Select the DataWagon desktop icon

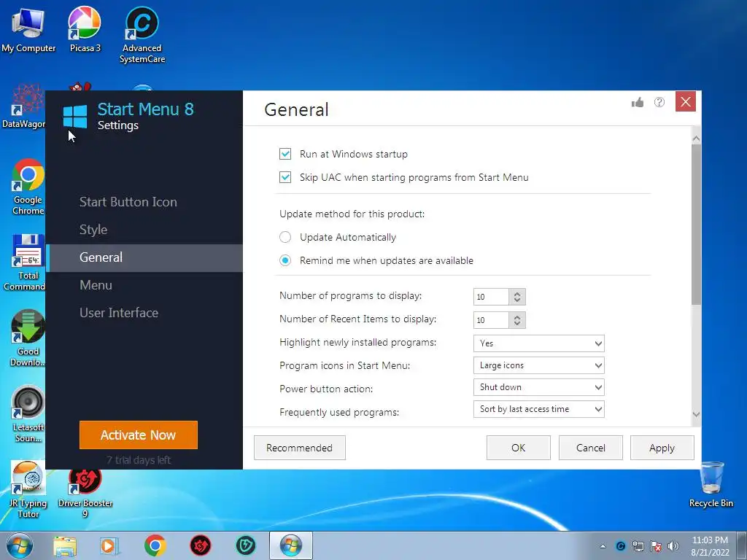[x=23, y=106]
